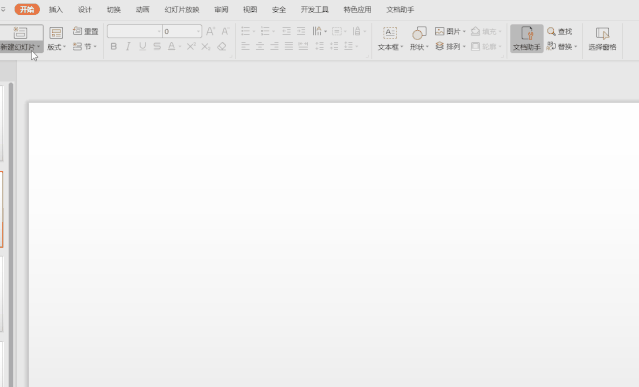Open the font size combo box showing 0
This screenshot has height=387, width=639.
(182, 31)
